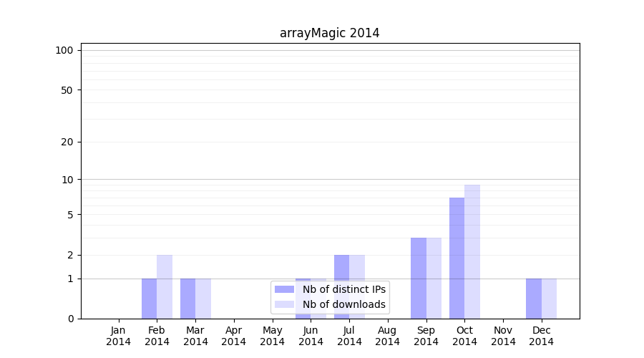Click the 100 y-axis tick label

pos(64,50)
